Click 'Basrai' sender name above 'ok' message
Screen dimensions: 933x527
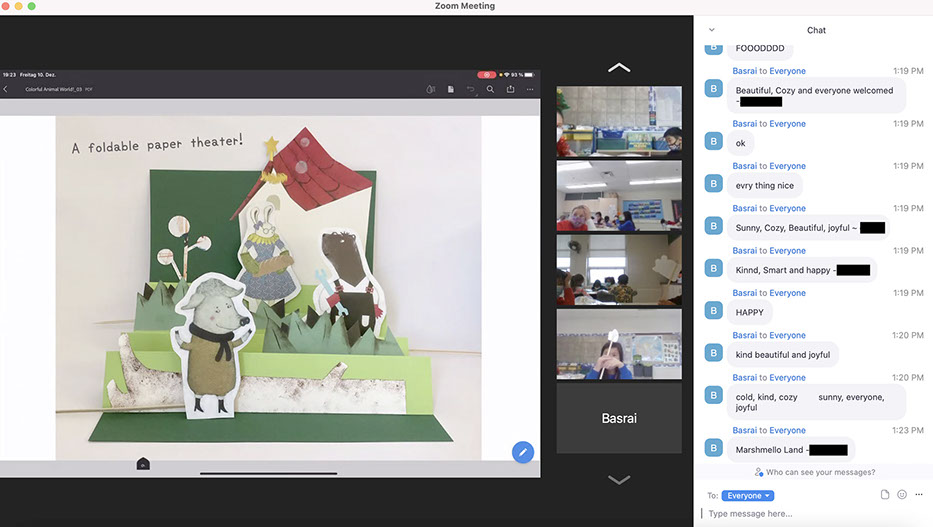coord(744,124)
